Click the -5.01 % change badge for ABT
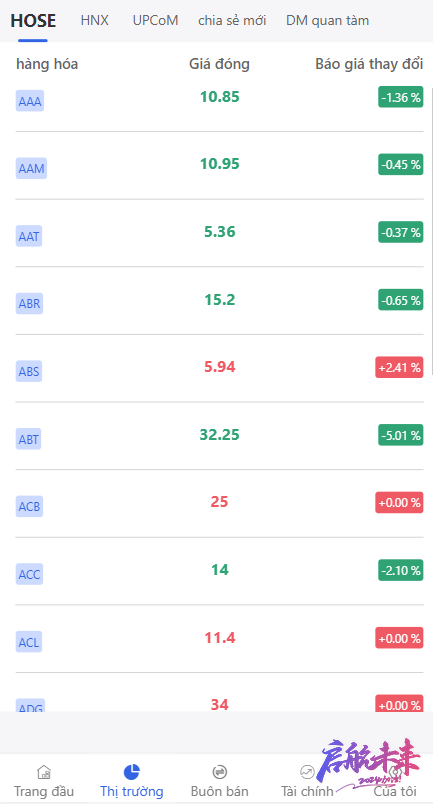Screen dimensions: 433x804 click(401, 435)
